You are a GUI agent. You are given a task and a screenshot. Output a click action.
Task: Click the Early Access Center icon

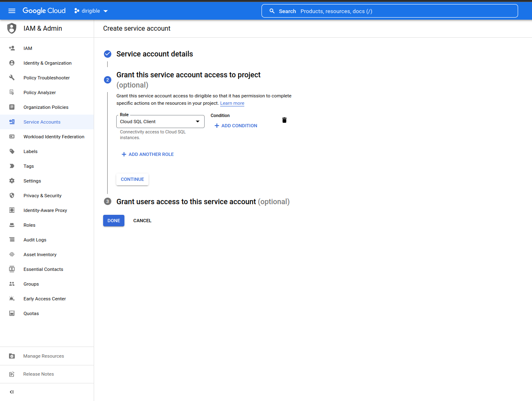(x=12, y=299)
